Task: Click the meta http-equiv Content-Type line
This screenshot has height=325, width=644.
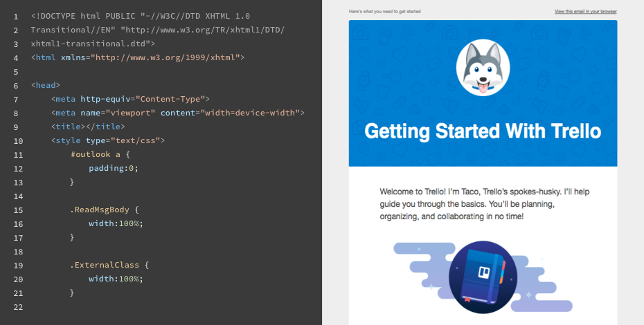Action: (x=130, y=99)
